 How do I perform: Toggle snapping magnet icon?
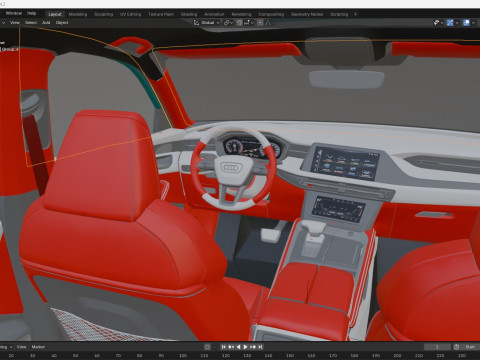point(239,23)
